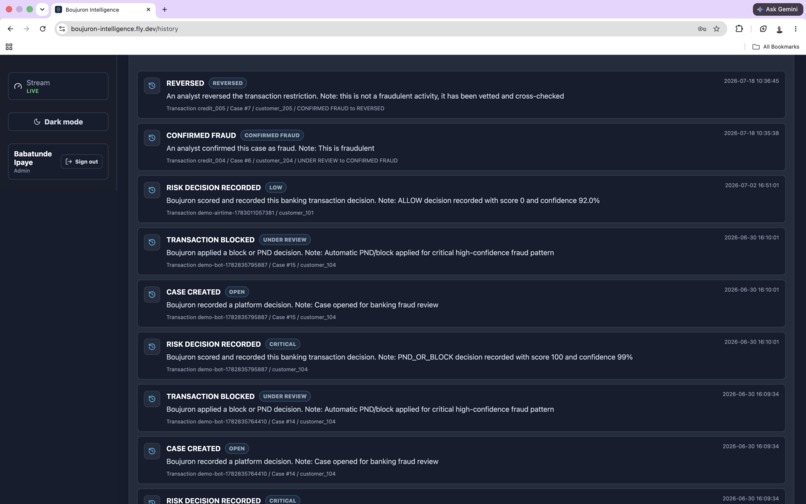This screenshot has height=504, width=806.
Task: Click the history icon on the LOW risk decision entry
Action: tap(152, 190)
